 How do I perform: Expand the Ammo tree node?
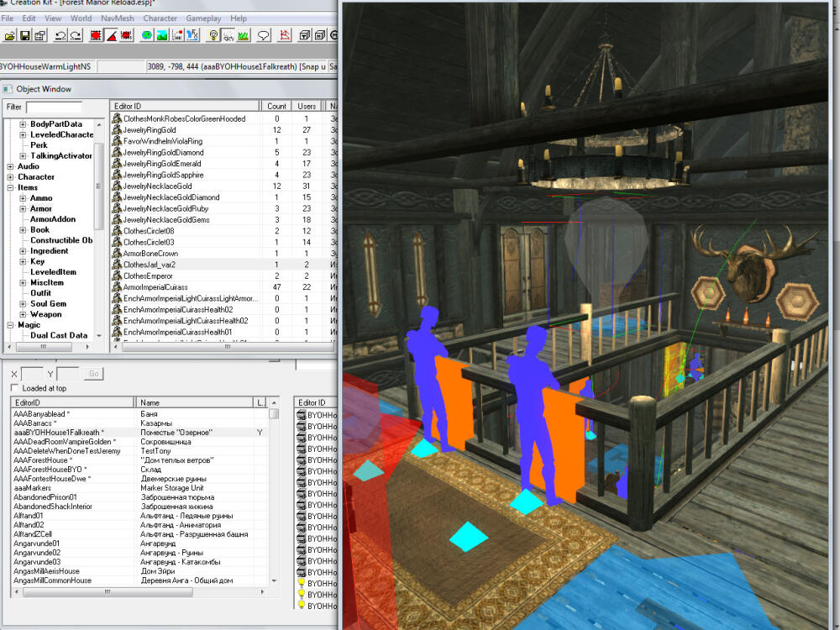pyautogui.click(x=23, y=198)
